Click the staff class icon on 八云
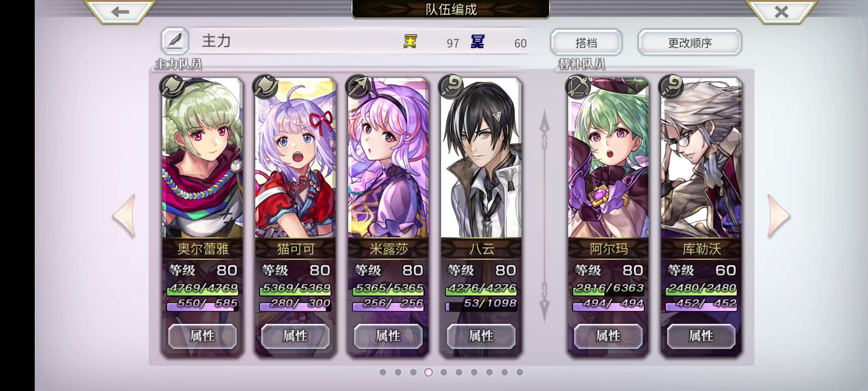868x391 pixels. [451, 87]
